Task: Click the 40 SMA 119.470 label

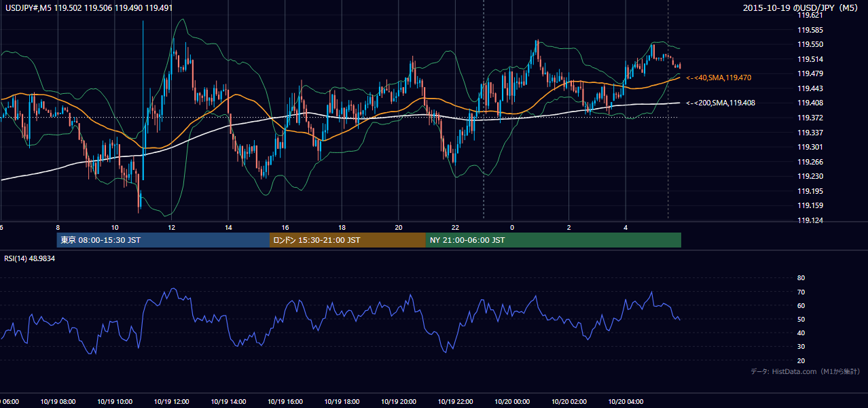Action: tap(719, 78)
